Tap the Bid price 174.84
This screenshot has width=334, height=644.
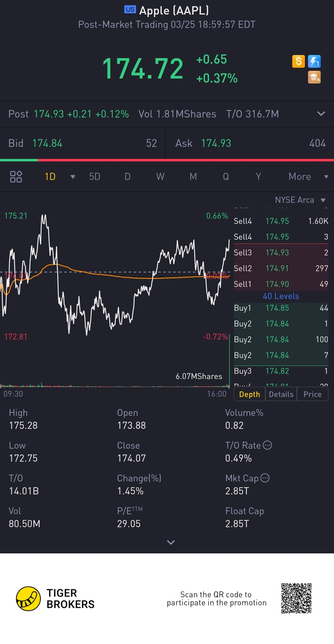pos(47,143)
